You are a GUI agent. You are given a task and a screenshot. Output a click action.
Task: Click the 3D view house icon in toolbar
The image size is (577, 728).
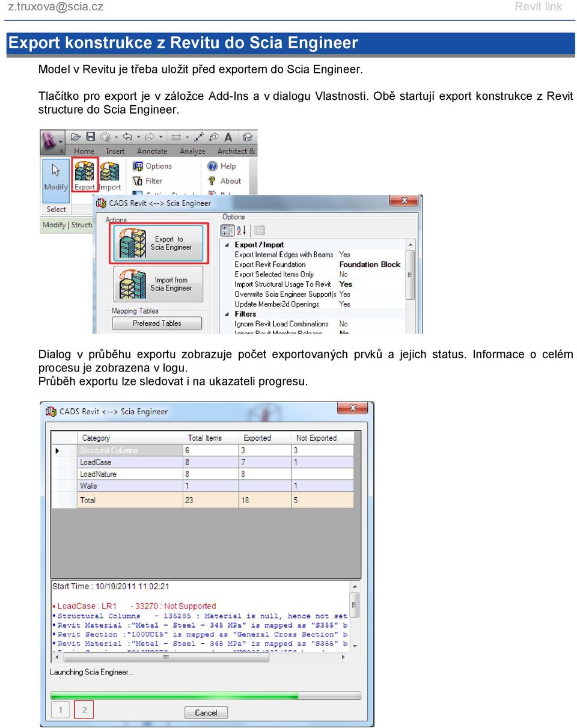point(247,137)
